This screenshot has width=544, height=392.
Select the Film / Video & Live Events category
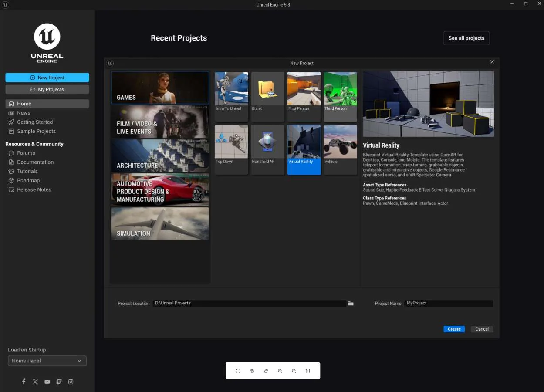(160, 122)
